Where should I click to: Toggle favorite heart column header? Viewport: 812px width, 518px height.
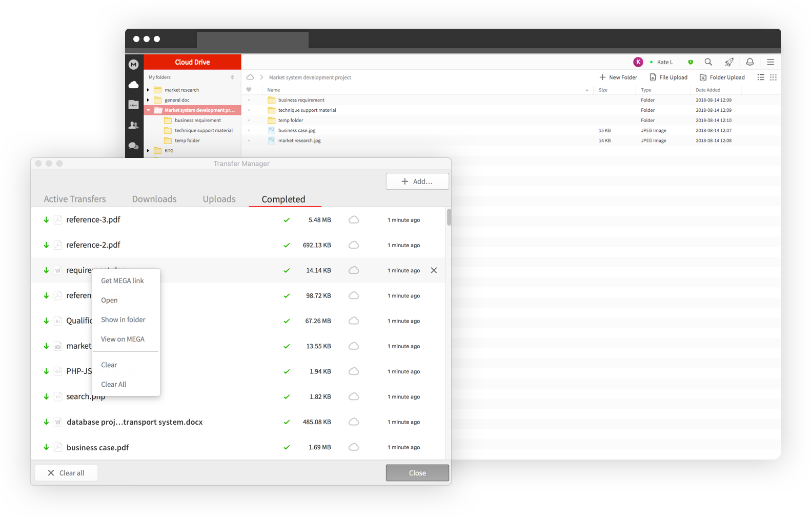(249, 90)
